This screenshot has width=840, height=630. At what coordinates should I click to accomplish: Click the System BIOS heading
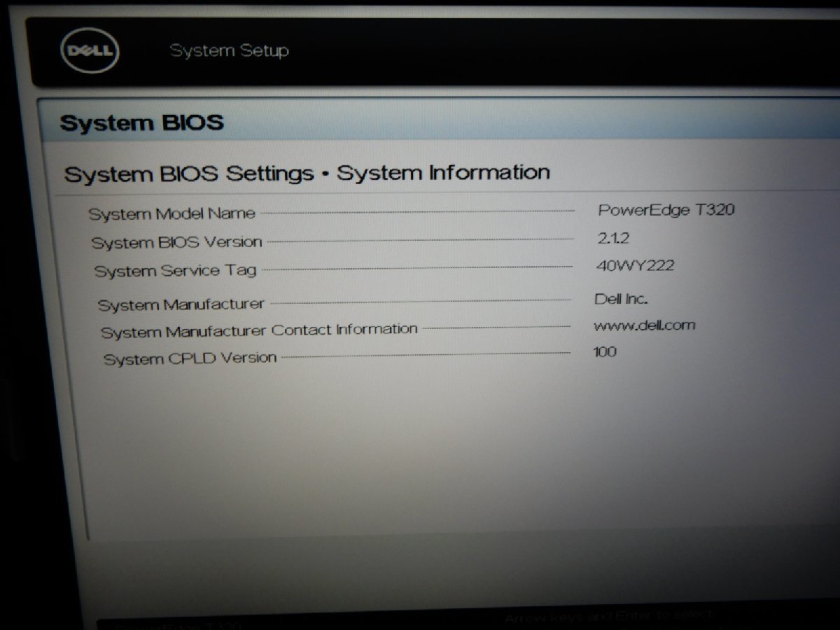(141, 122)
